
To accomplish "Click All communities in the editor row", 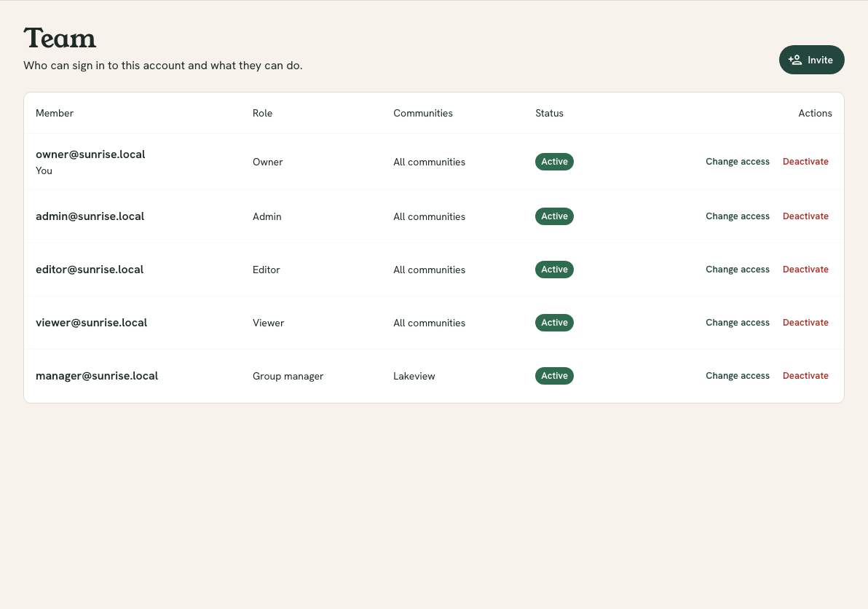I will [x=429, y=270].
